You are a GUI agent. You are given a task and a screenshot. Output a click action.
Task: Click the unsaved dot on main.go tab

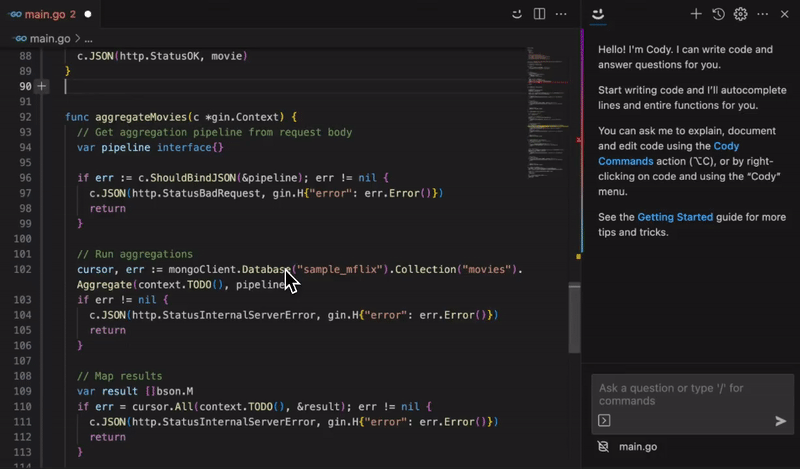pyautogui.click(x=88, y=15)
